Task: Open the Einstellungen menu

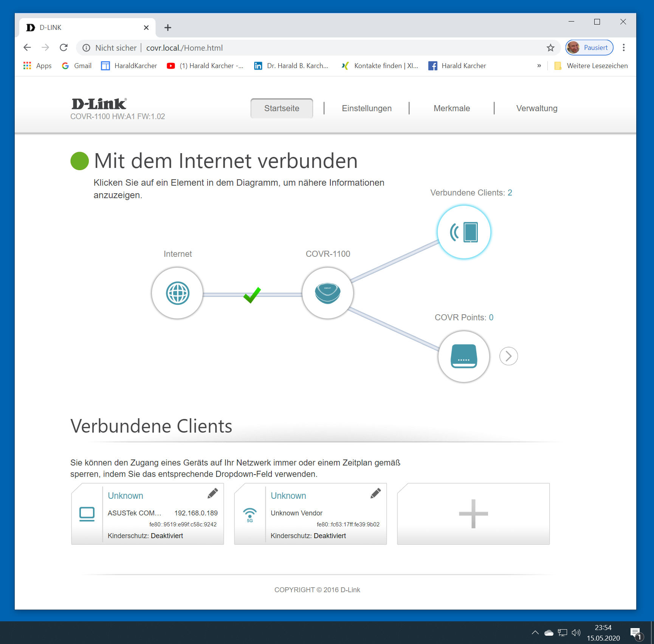Action: click(367, 109)
